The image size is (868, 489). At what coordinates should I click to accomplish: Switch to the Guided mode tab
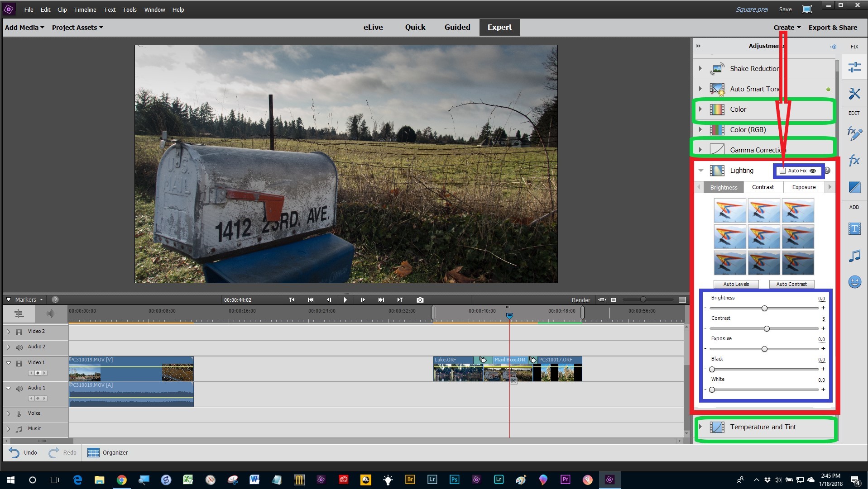[457, 27]
